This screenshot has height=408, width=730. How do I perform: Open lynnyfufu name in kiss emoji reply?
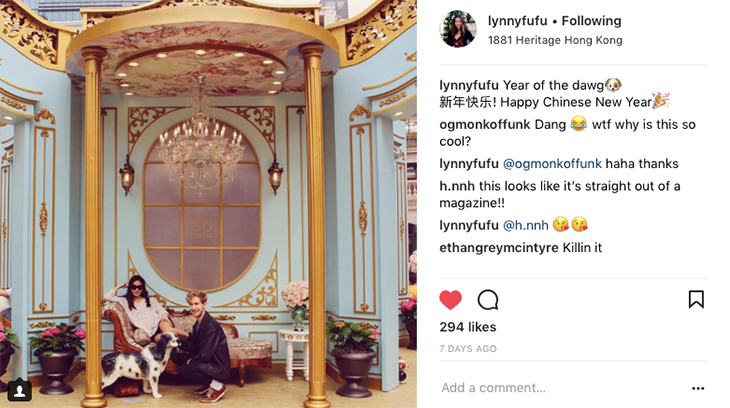pos(469,225)
